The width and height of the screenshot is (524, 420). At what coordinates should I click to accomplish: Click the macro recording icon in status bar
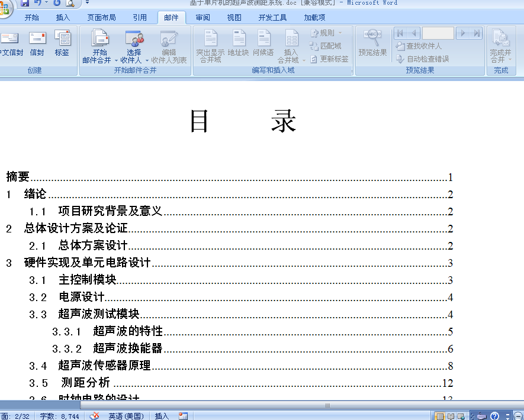coord(183,416)
